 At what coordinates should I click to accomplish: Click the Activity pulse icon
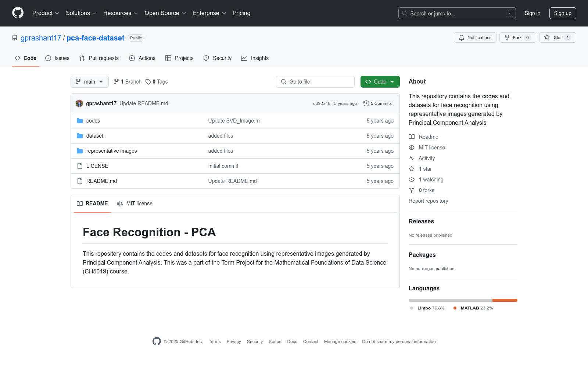click(412, 158)
